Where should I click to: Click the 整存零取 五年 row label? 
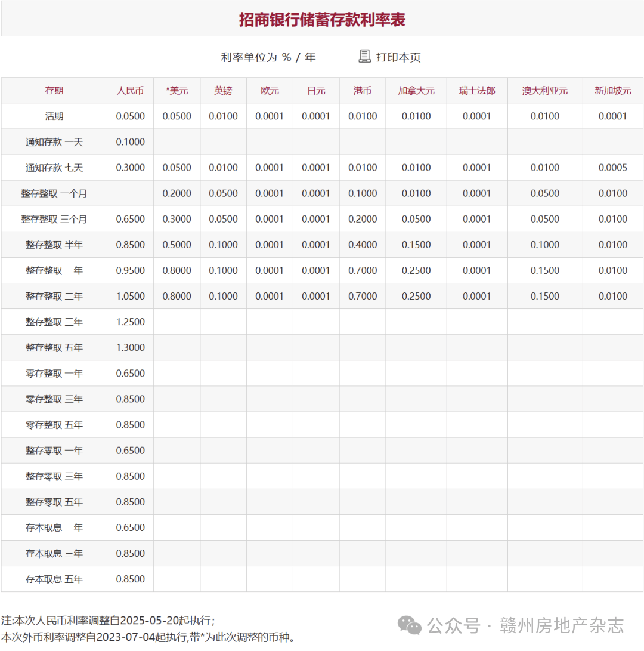coord(54,502)
